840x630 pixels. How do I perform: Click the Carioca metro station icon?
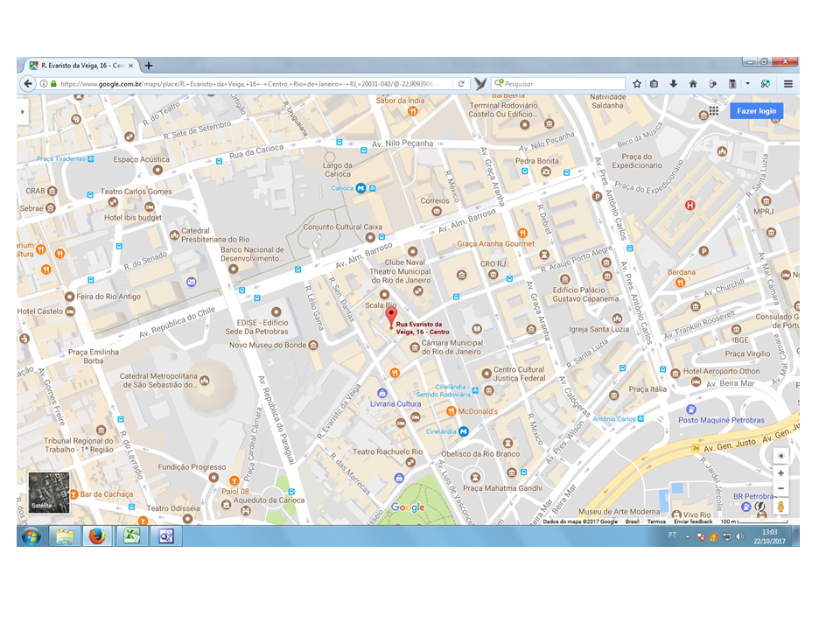click(360, 188)
